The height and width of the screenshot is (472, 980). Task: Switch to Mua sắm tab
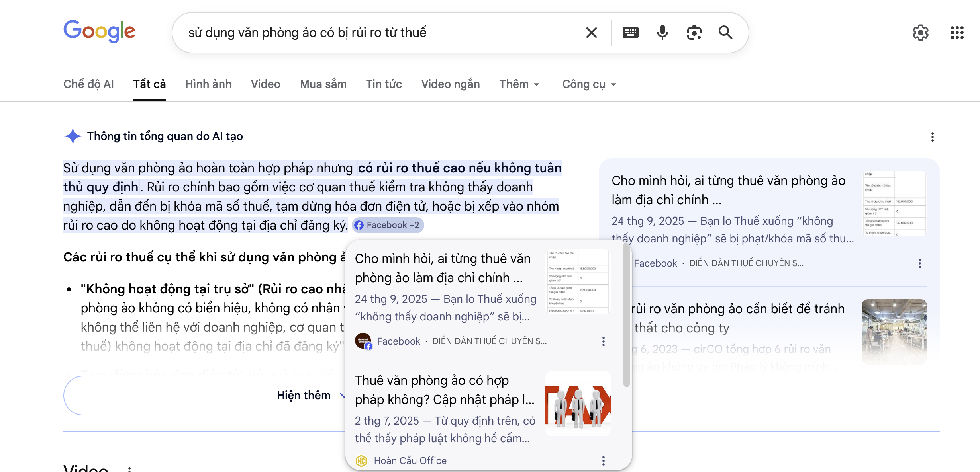pyautogui.click(x=323, y=84)
